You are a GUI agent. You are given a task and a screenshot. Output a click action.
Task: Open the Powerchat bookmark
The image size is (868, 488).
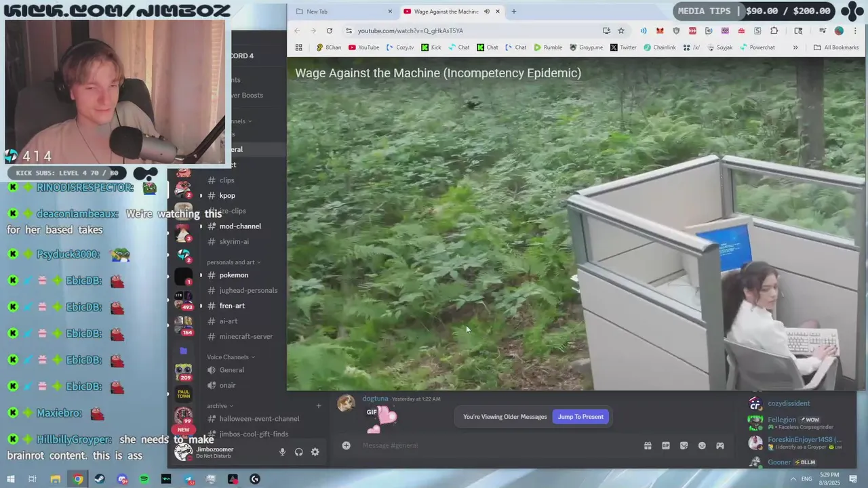click(x=757, y=47)
